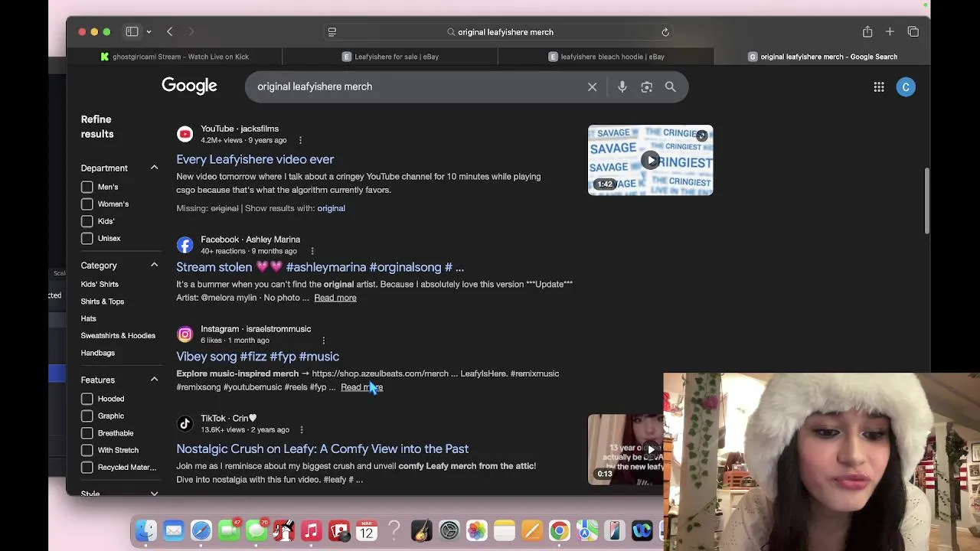The width and height of the screenshot is (980, 551).
Task: Toggle the Safari sidebar button
Action: 132,32
